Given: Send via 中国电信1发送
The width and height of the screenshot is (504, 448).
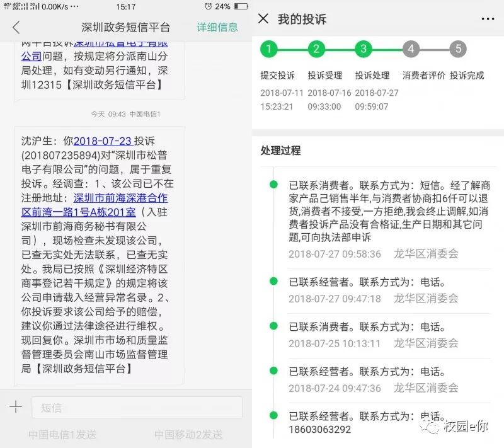Looking at the screenshot, I should [62, 435].
